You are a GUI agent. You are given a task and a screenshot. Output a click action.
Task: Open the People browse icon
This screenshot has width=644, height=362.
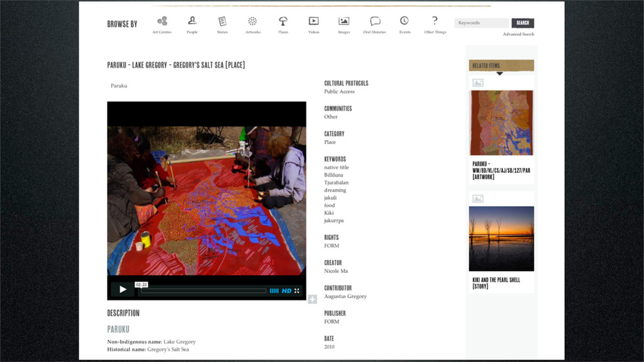pyautogui.click(x=192, y=21)
